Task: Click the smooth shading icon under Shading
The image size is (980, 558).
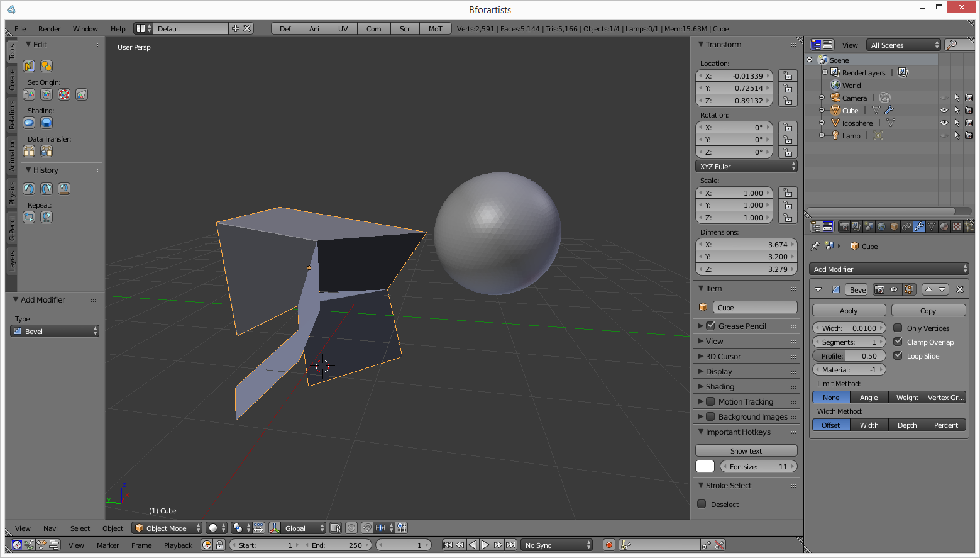Action: click(x=29, y=123)
